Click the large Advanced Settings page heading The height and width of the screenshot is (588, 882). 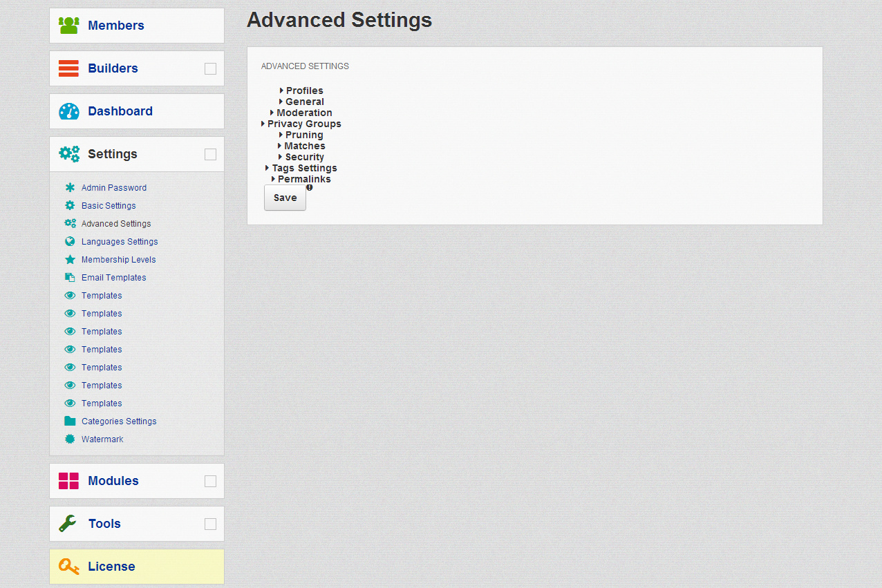click(339, 20)
